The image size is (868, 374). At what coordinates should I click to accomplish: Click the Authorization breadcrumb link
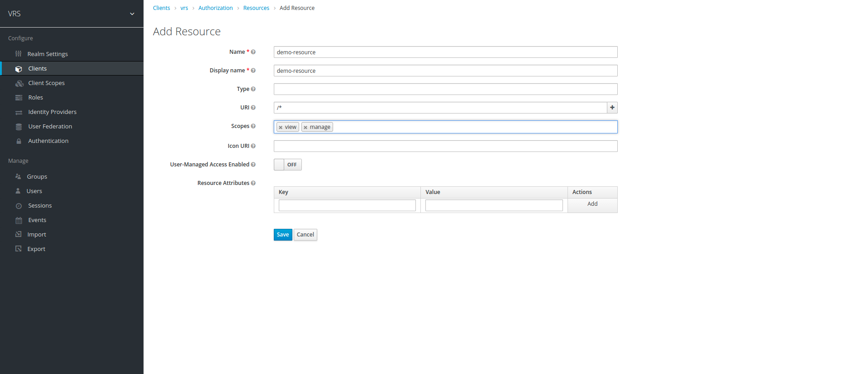pyautogui.click(x=215, y=8)
